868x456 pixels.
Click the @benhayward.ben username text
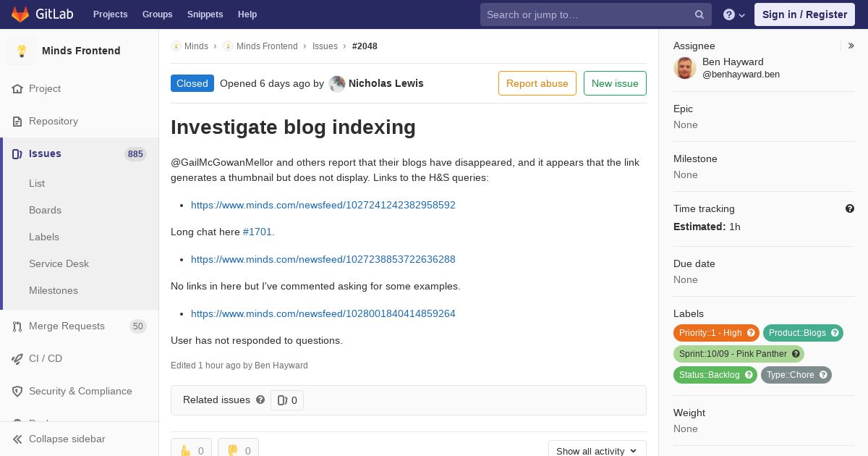point(741,75)
